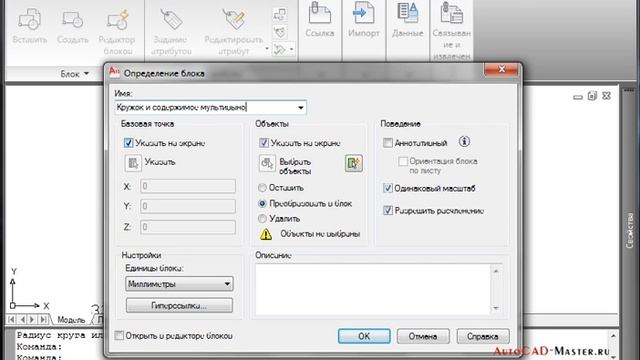Image resolution: width=640 pixels, height=360 pixels.
Task: Toggle the uniform scale (Одинаковый масштаб) checkbox
Action: 388,188
